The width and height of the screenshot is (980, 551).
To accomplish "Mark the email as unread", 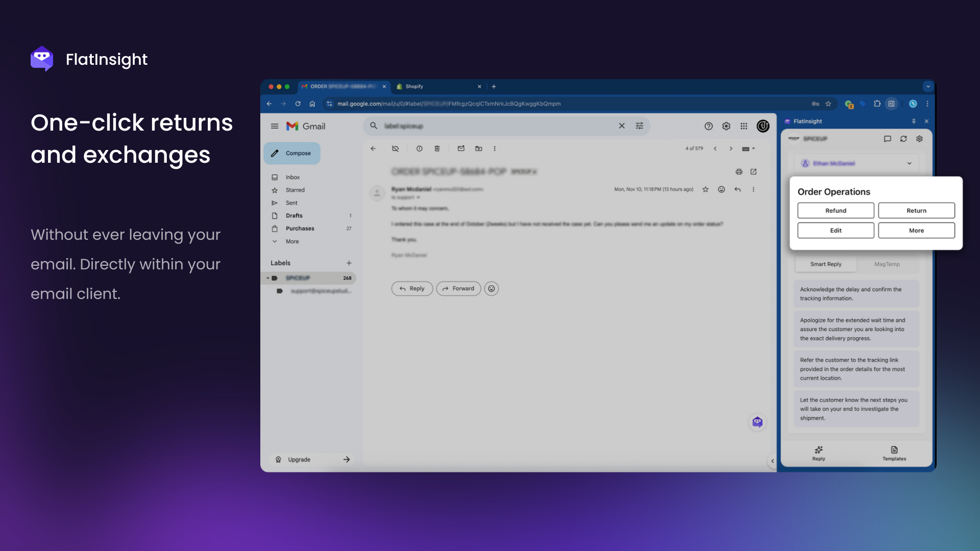I will [461, 148].
